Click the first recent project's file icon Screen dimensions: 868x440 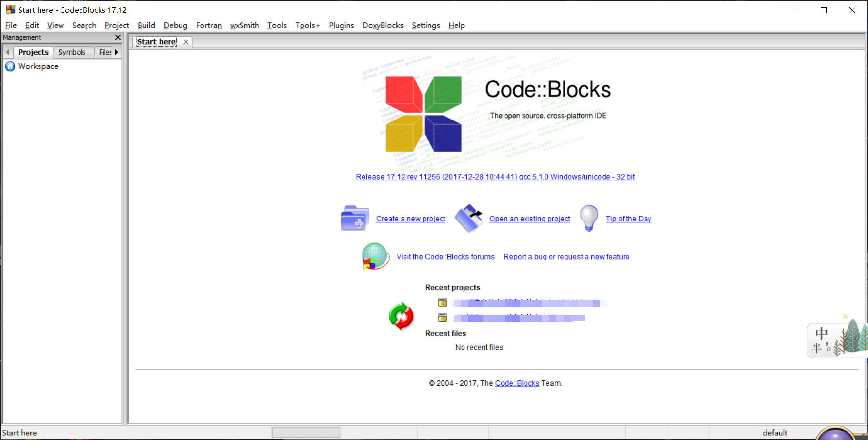pos(442,302)
